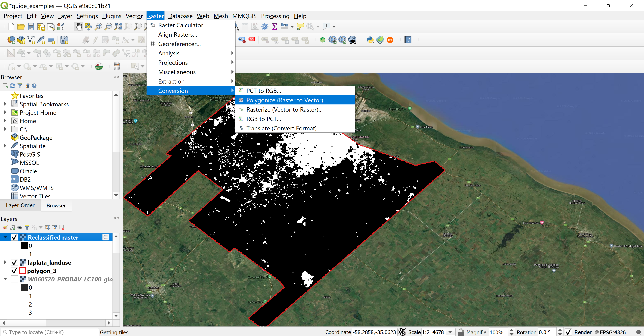644x336 pixels.
Task: Open the Data Source Manager icon
Action: click(11, 40)
